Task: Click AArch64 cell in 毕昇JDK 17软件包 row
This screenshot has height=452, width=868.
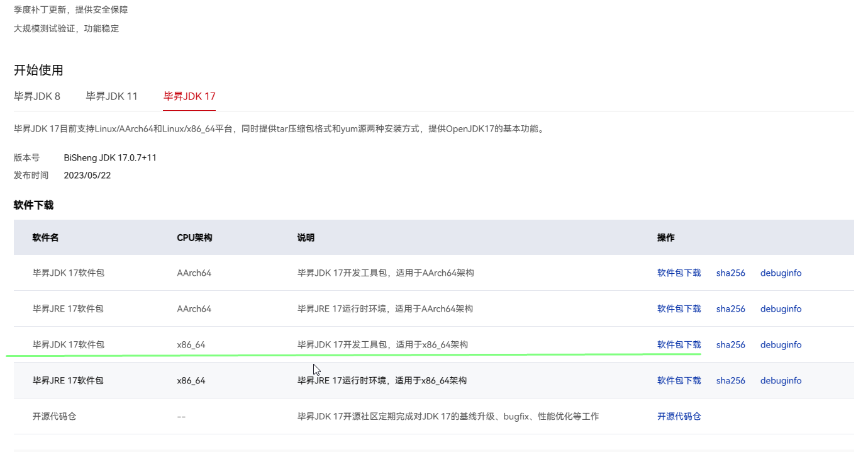Action: (x=194, y=273)
